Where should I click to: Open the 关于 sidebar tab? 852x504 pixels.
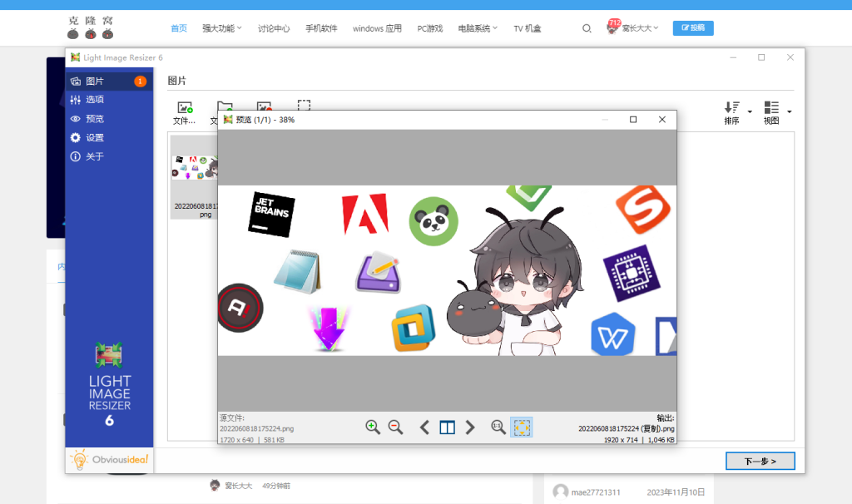point(109,156)
